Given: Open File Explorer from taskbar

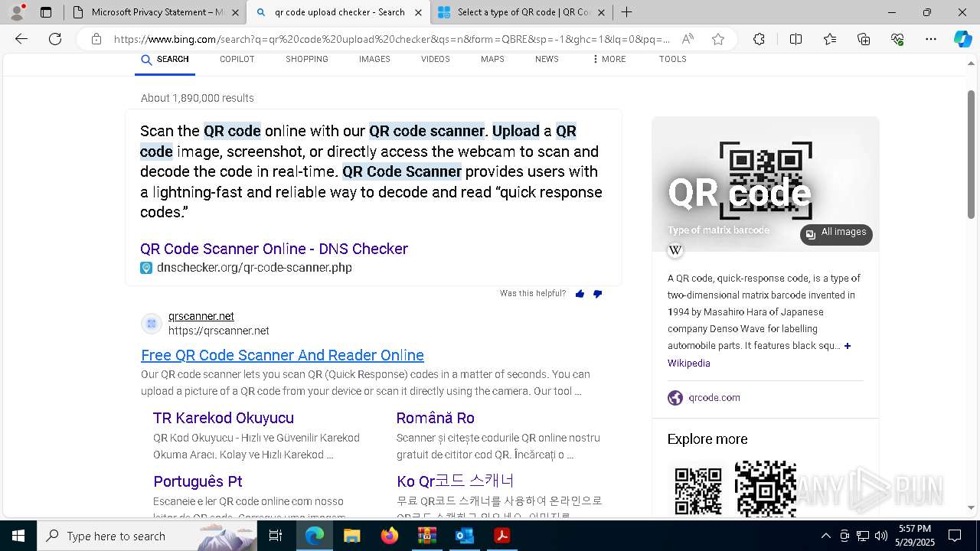Looking at the screenshot, I should [351, 536].
